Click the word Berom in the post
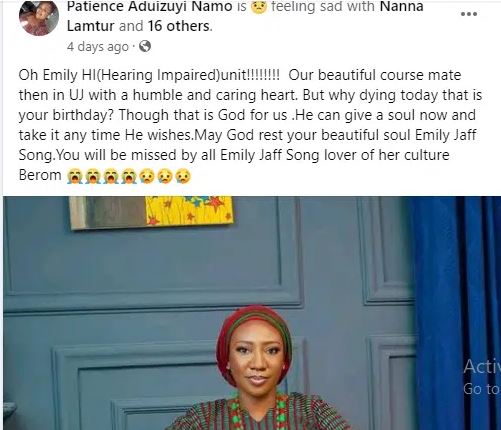501x430 pixels. (40, 175)
